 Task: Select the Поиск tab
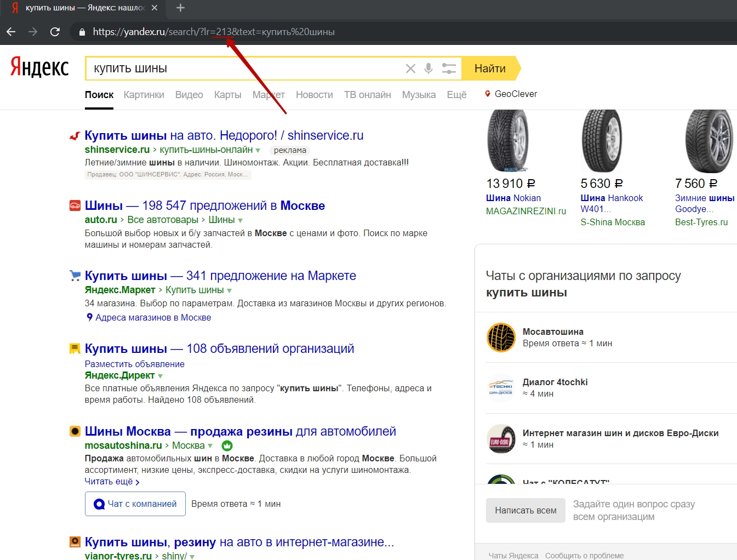point(99,95)
